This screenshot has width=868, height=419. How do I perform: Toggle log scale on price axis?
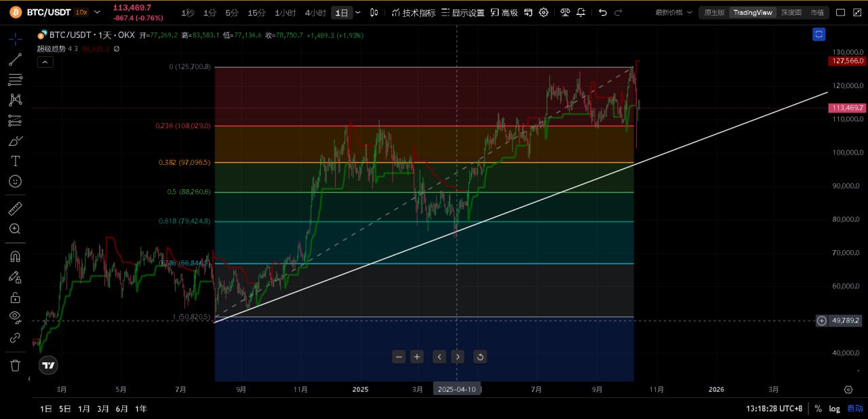pos(834,409)
